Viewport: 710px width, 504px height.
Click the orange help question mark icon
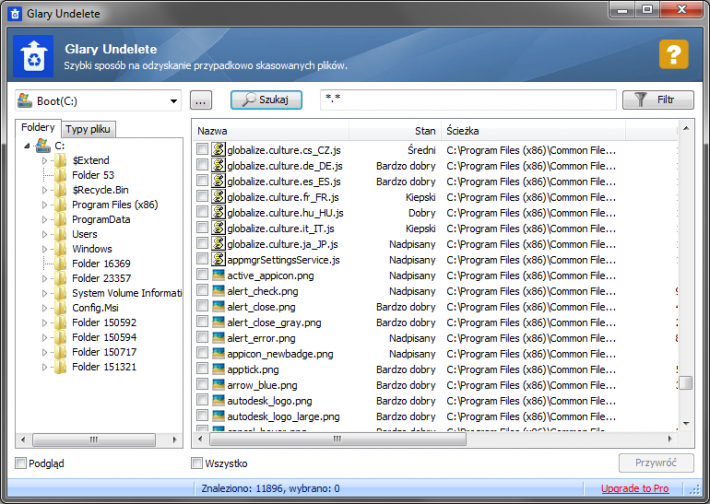[673, 54]
